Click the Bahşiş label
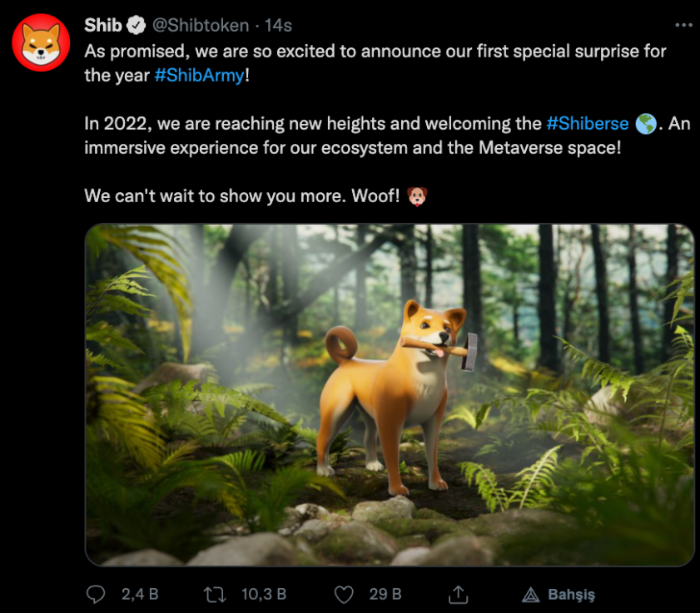Image resolution: width=700 pixels, height=613 pixels. pyautogui.click(x=571, y=594)
